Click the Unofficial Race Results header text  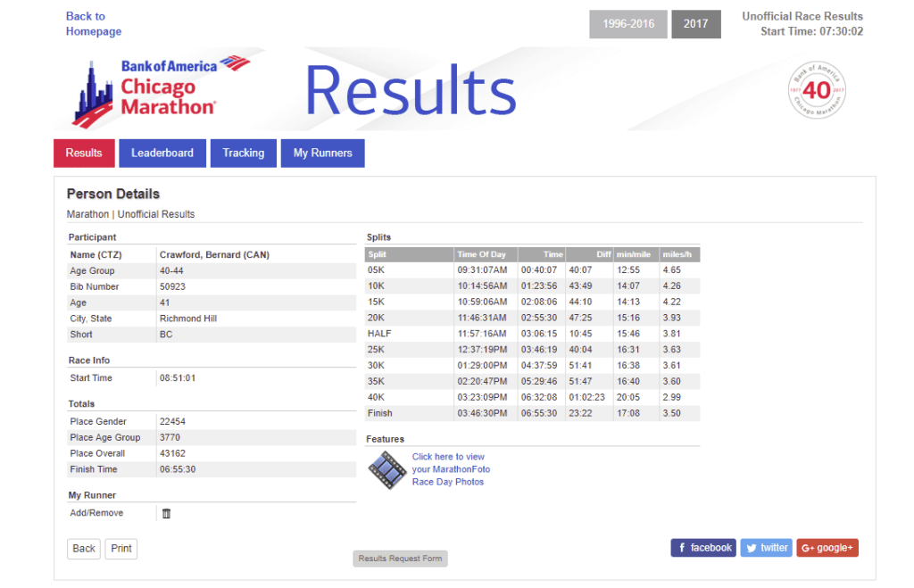pyautogui.click(x=802, y=16)
